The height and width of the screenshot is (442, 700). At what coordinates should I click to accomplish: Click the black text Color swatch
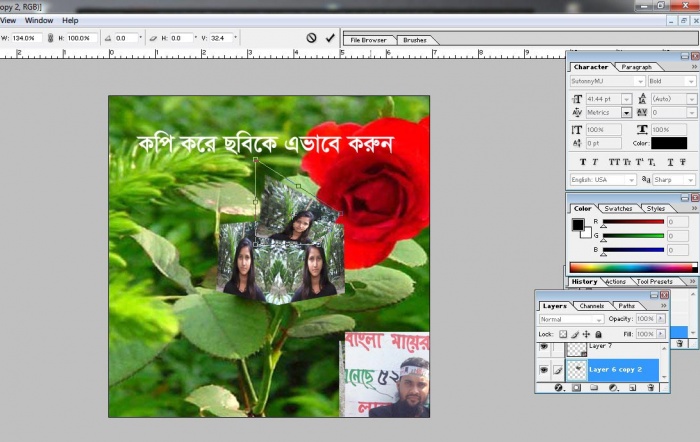[x=669, y=143]
